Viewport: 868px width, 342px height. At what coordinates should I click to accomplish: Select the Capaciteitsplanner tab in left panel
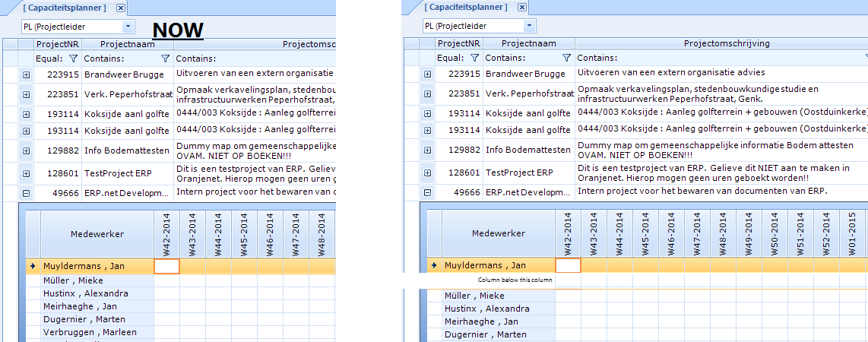65,8
